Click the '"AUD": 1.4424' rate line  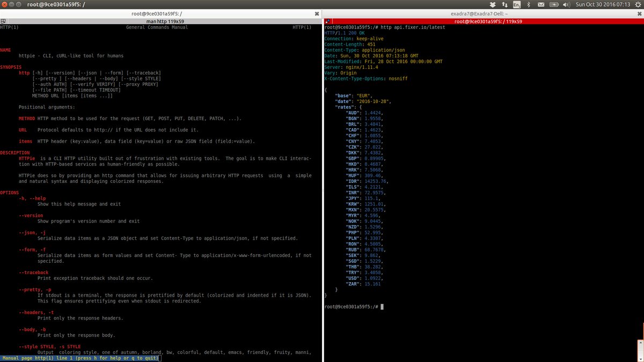[365, 113]
